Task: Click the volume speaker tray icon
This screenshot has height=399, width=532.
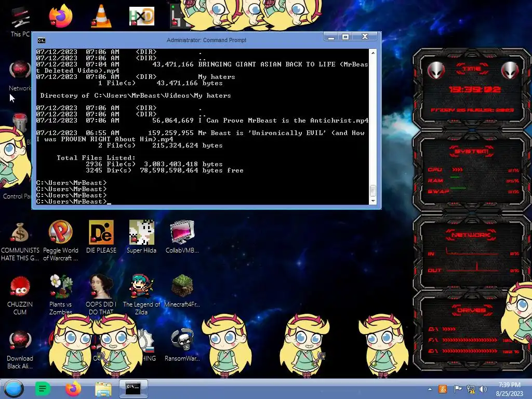Action: (x=483, y=389)
